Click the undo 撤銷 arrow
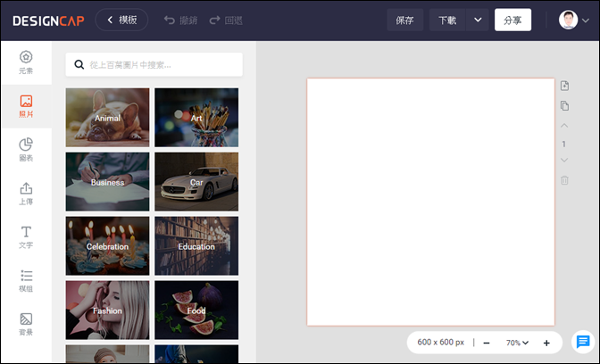Screen dimensions: 600x364 pyautogui.click(x=169, y=20)
